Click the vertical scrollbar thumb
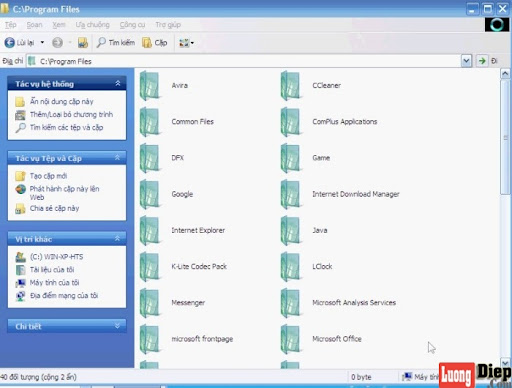Viewport: 512px width, 388px height. [x=505, y=137]
